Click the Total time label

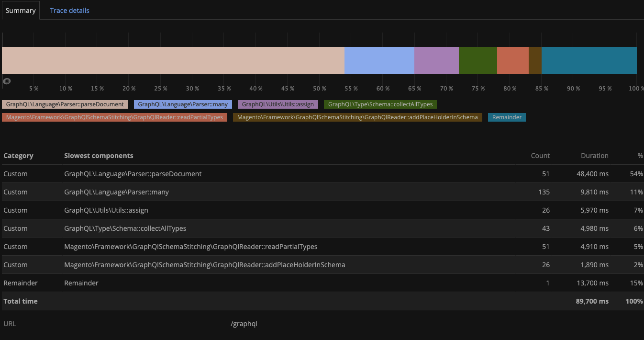[21, 301]
